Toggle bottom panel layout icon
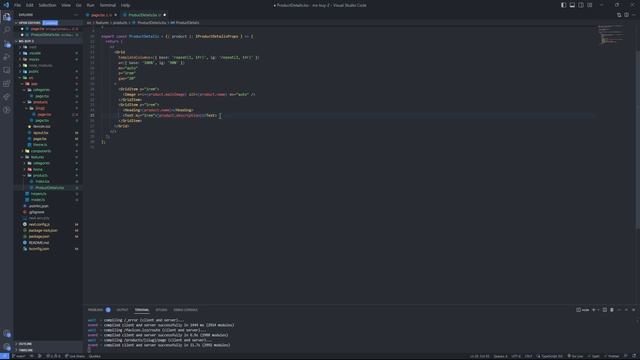 click(x=572, y=5)
